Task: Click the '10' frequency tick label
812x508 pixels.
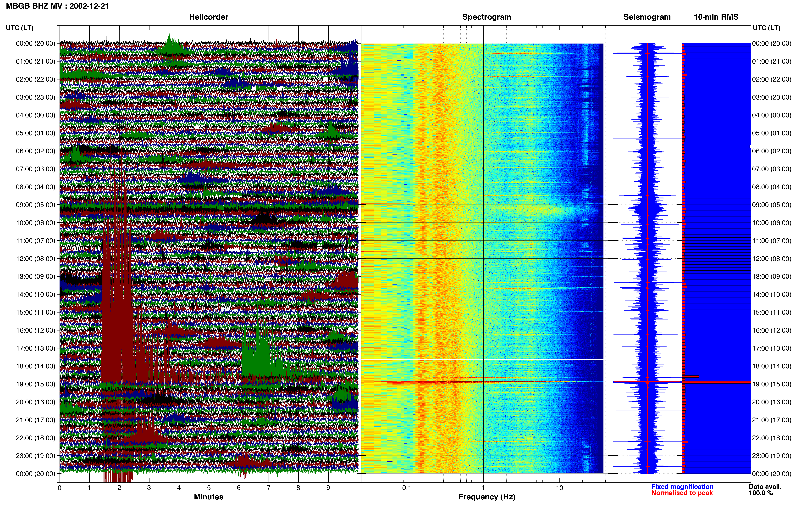Action: 559,488
